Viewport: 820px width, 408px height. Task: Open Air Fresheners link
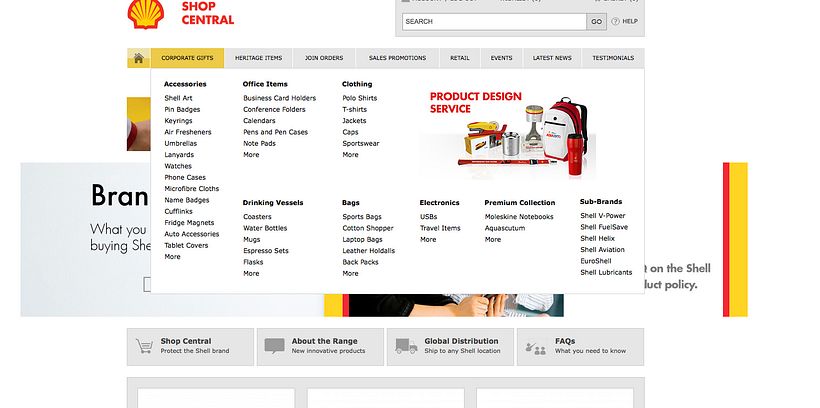[188, 132]
